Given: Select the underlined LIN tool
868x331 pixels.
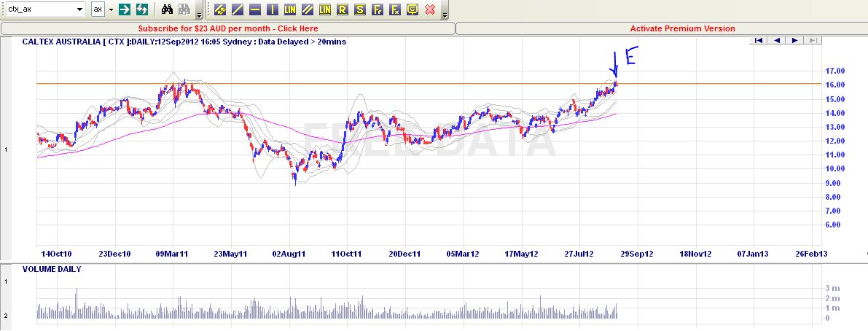Looking at the screenshot, I should tap(325, 9).
